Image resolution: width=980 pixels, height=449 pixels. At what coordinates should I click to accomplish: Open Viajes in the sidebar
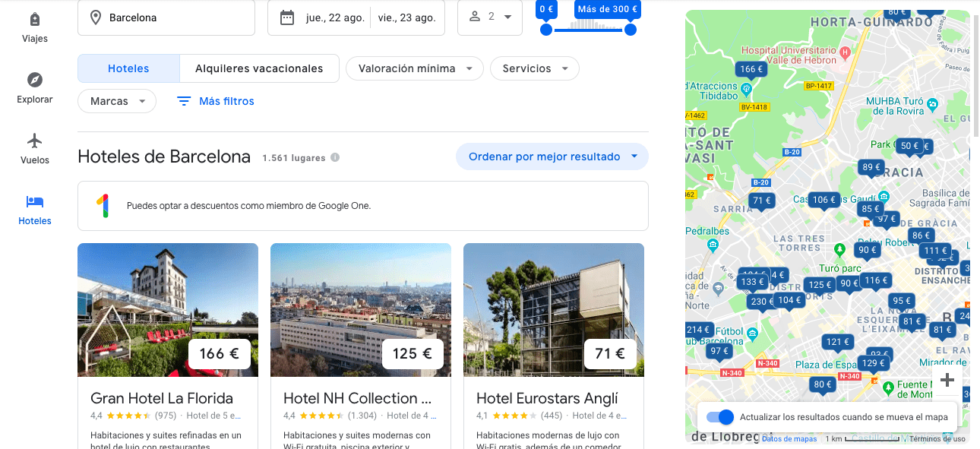35,27
